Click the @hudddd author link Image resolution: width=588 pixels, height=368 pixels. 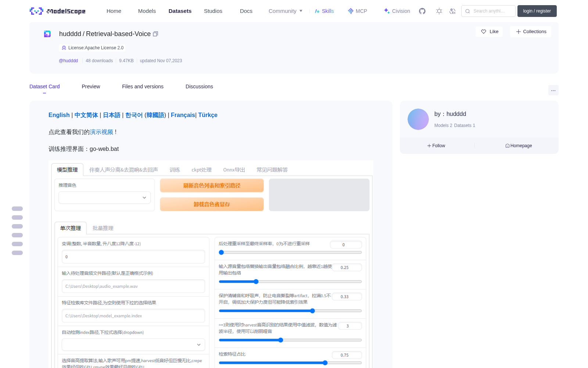(68, 61)
